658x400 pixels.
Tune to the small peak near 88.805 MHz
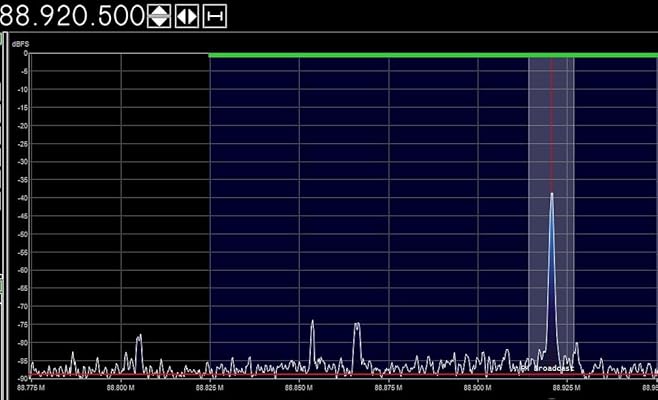(139, 353)
